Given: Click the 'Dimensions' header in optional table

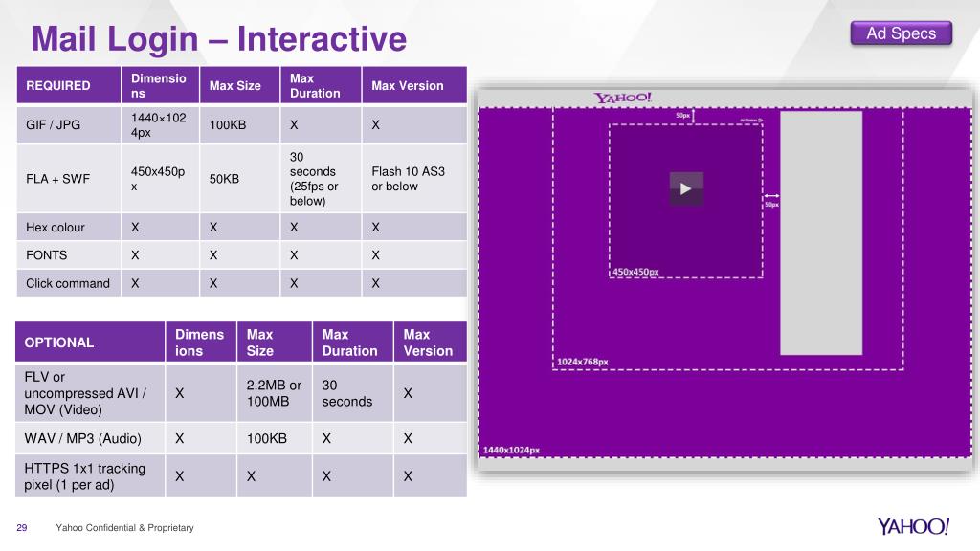Looking at the screenshot, I should 201,342.
